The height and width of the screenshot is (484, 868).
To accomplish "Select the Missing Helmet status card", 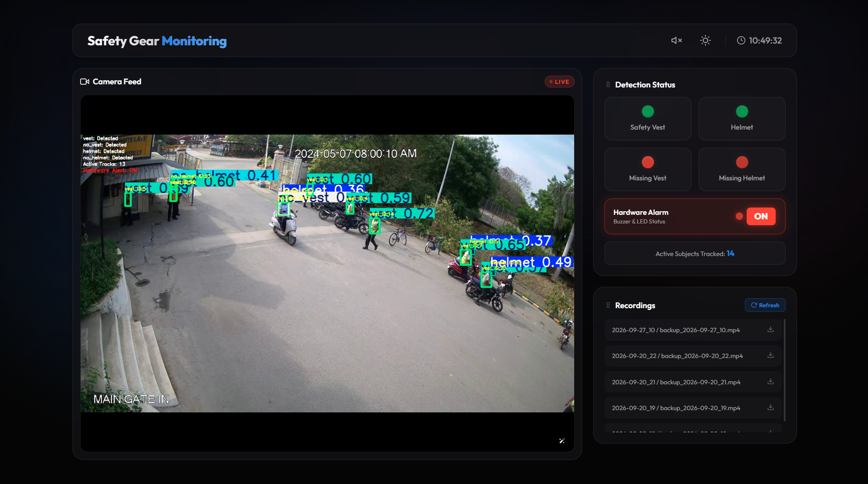I will click(x=742, y=169).
